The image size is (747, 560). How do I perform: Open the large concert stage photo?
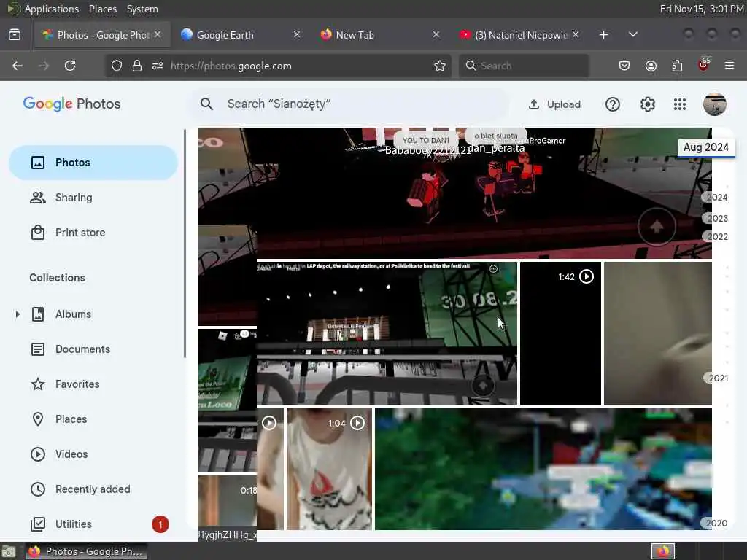[484, 192]
